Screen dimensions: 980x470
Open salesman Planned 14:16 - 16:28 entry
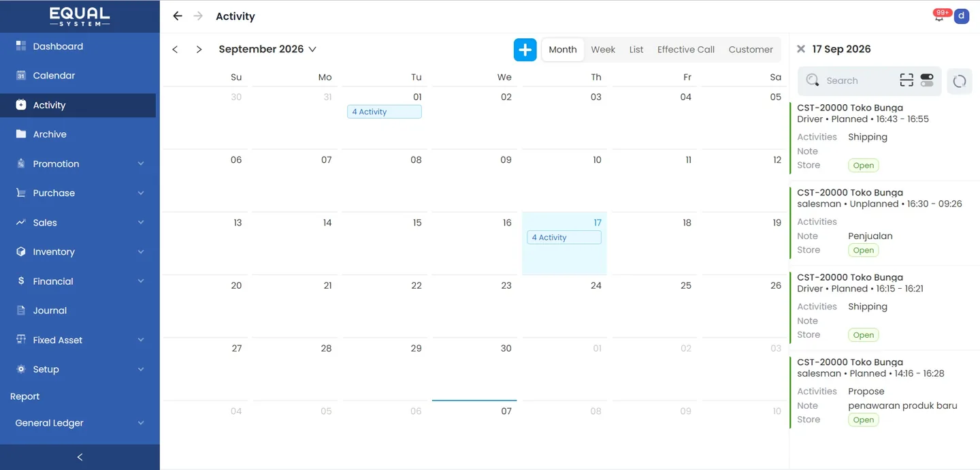(x=885, y=392)
